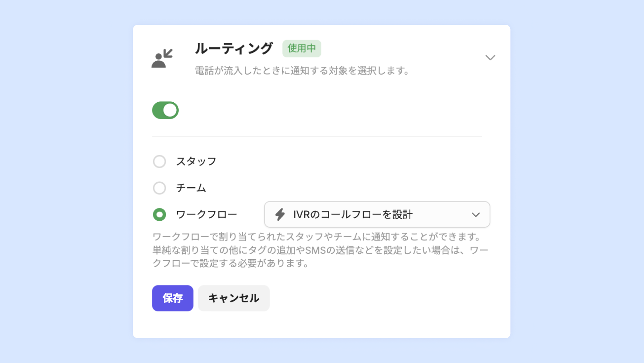Select the チーム radio button
This screenshot has height=363, width=644.
point(159,188)
